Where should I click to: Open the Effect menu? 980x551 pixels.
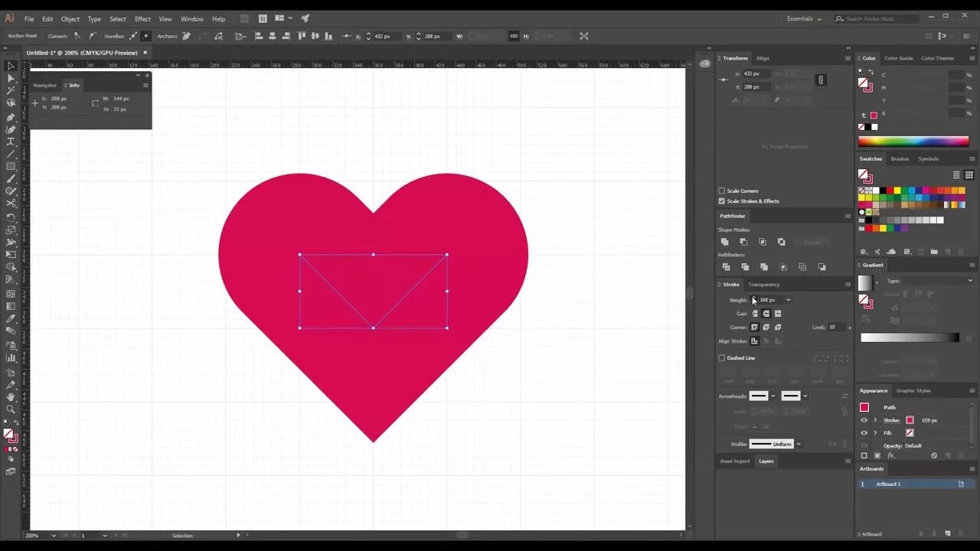143,18
